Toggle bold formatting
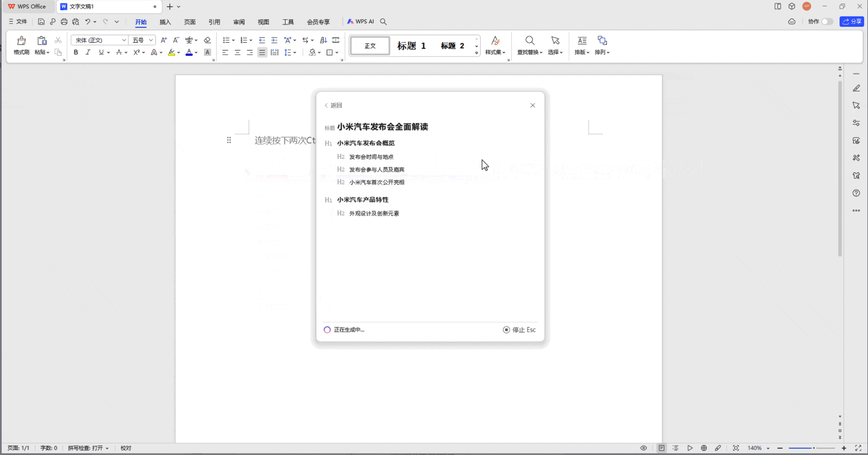This screenshot has height=455, width=868. pos(76,52)
